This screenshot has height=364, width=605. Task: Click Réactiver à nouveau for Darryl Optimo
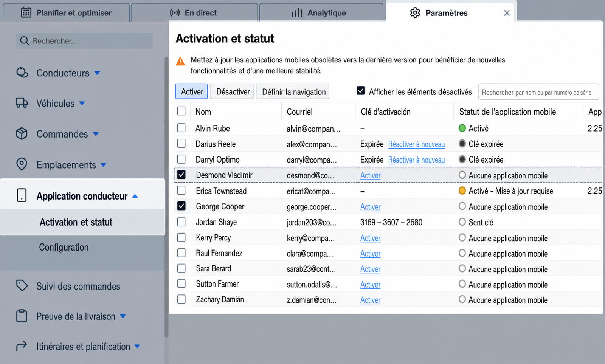416,160
